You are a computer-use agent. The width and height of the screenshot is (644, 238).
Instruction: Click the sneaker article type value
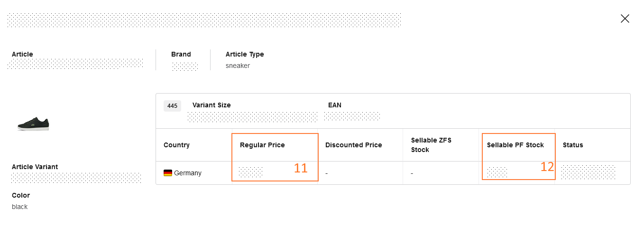coord(238,66)
